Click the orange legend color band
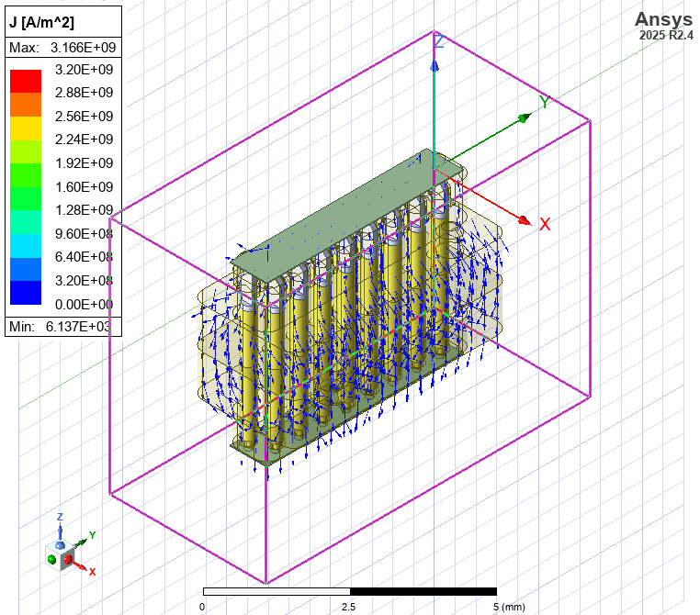 (x=26, y=105)
